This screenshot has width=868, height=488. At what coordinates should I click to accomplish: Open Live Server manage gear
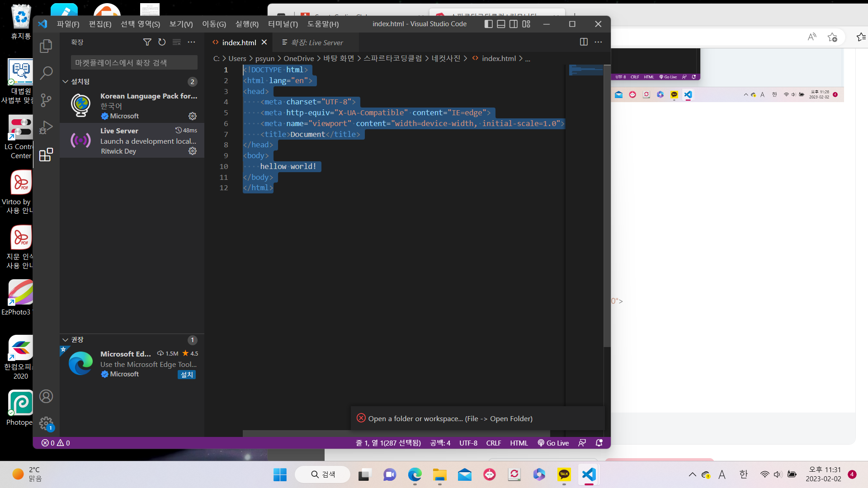(193, 151)
